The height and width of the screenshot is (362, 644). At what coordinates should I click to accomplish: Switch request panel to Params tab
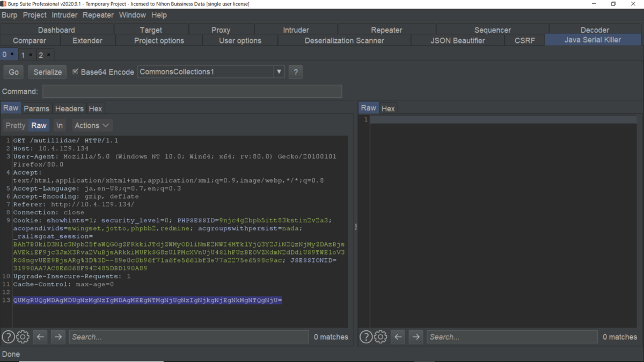[36, 108]
